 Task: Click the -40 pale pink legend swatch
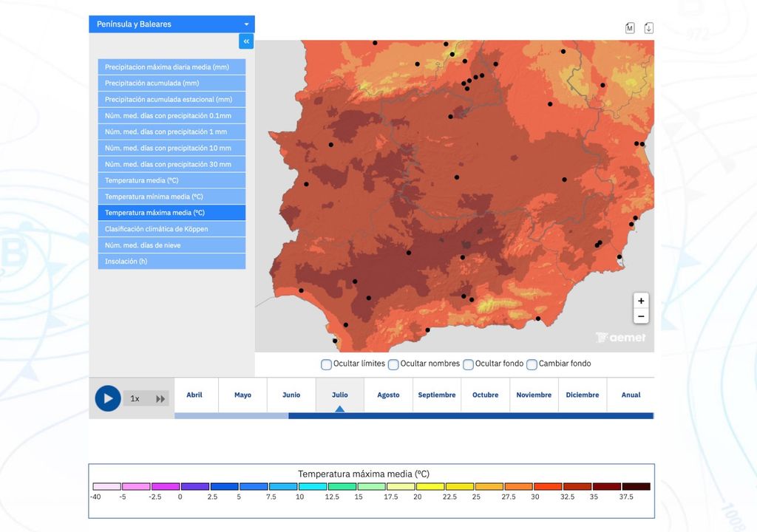[106, 487]
